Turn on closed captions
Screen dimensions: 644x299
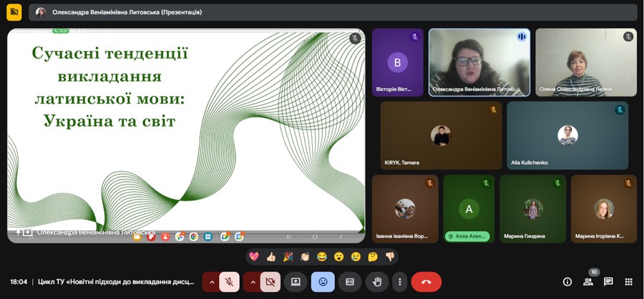pos(350,282)
